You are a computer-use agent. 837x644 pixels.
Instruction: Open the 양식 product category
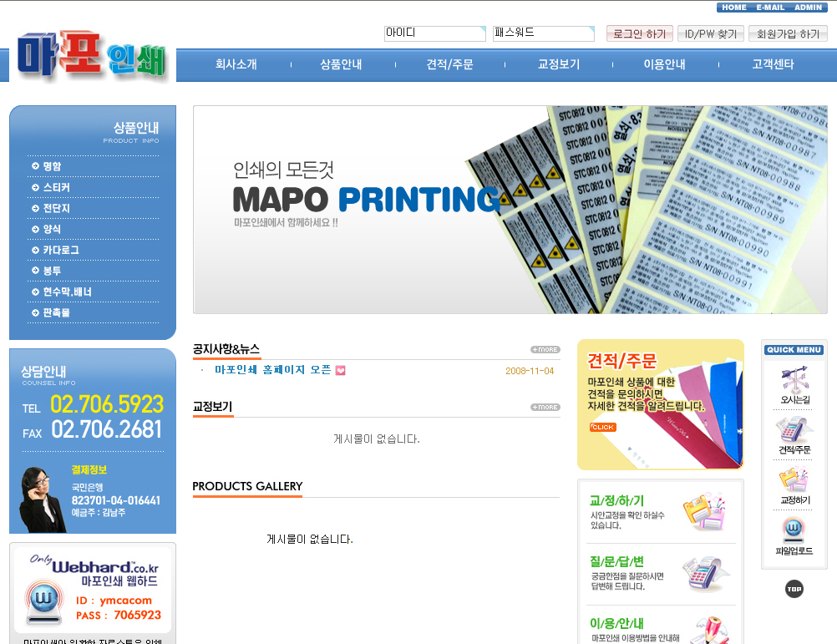coord(53,229)
